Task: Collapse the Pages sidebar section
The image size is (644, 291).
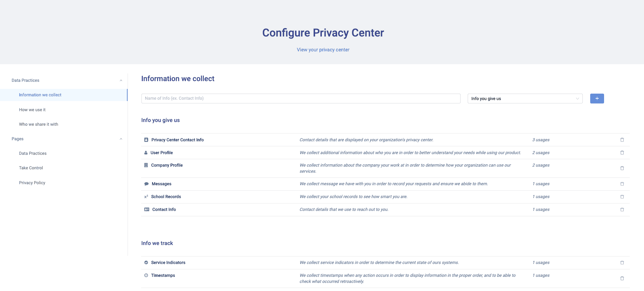Action: [121, 139]
